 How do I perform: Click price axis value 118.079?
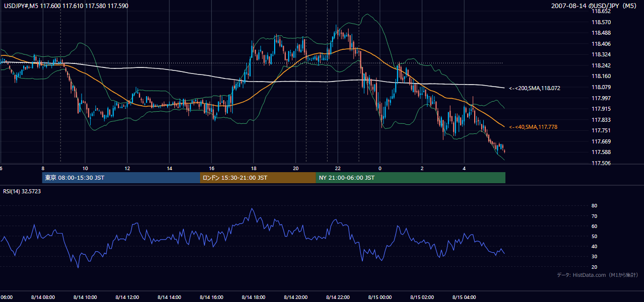[601, 87]
